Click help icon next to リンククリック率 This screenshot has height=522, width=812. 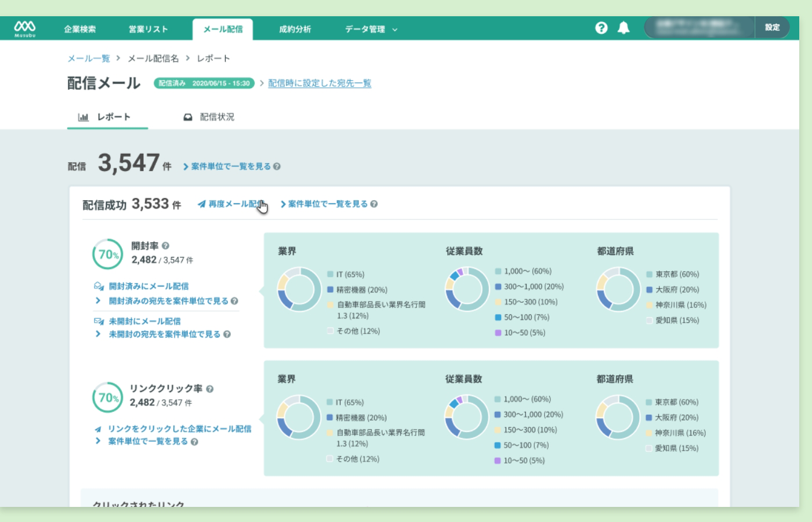click(209, 389)
